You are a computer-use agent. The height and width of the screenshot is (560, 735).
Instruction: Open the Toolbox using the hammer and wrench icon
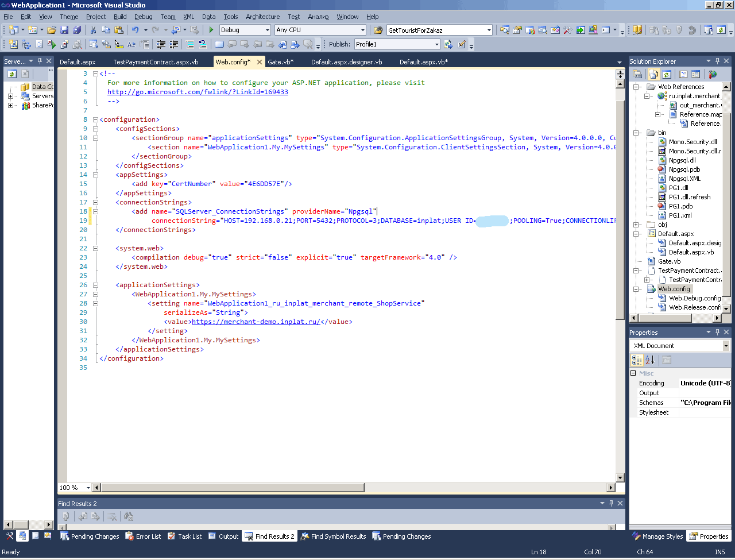pyautogui.click(x=568, y=30)
